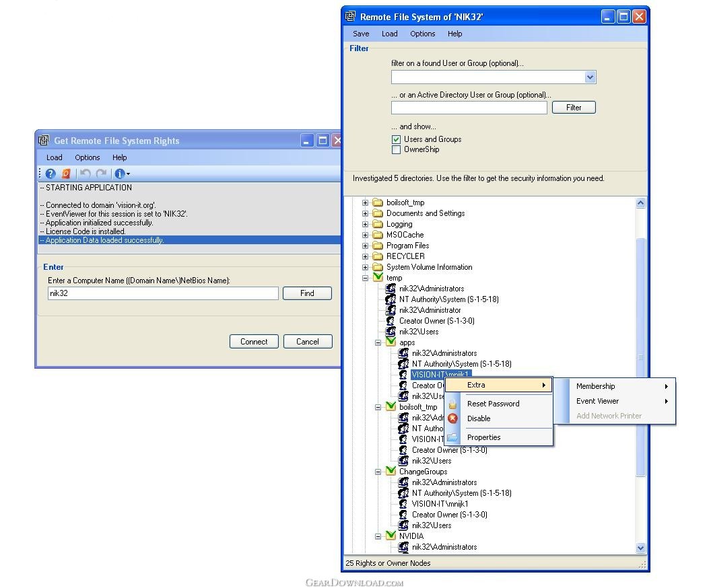The height and width of the screenshot is (588, 709).
Task: Expand the Documents and Settings folder node
Action: [366, 213]
